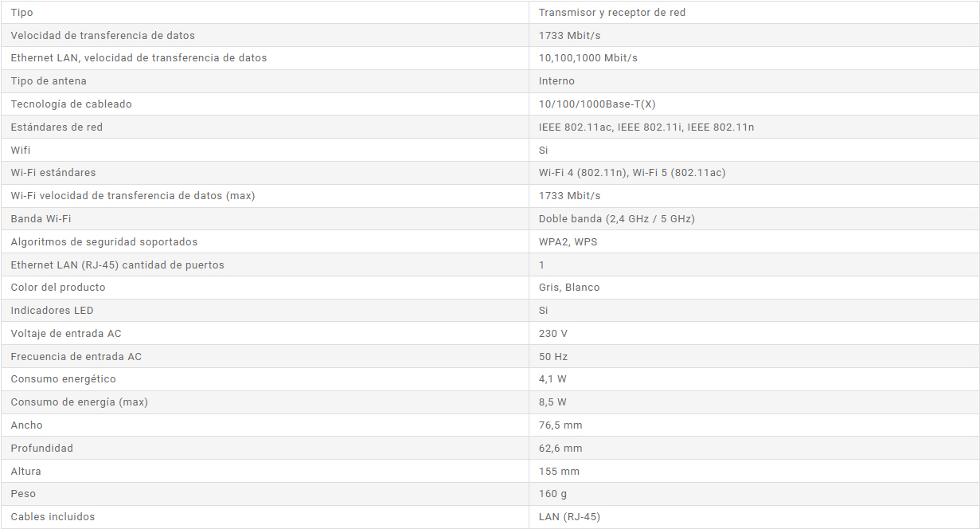Click the 10/100/1000Base-T(X) cabling value
Viewport: 980px width, 529px height.
[x=597, y=104]
